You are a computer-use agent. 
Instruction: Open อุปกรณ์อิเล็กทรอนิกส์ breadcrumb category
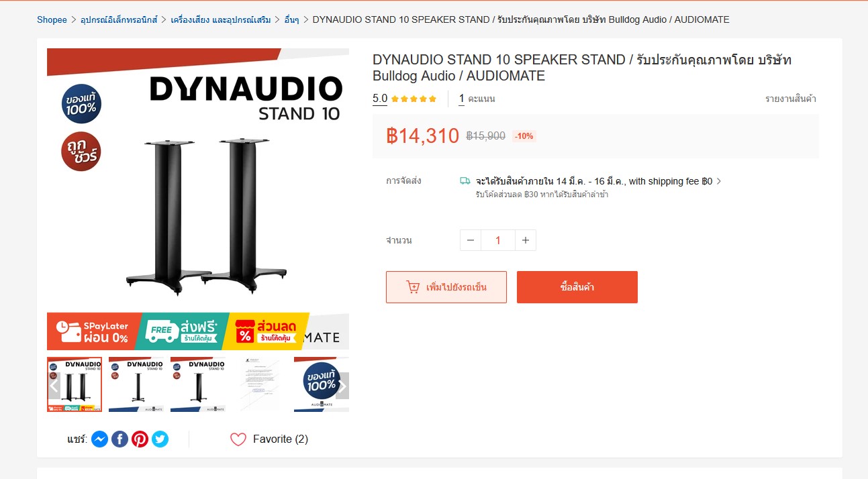coord(119,19)
